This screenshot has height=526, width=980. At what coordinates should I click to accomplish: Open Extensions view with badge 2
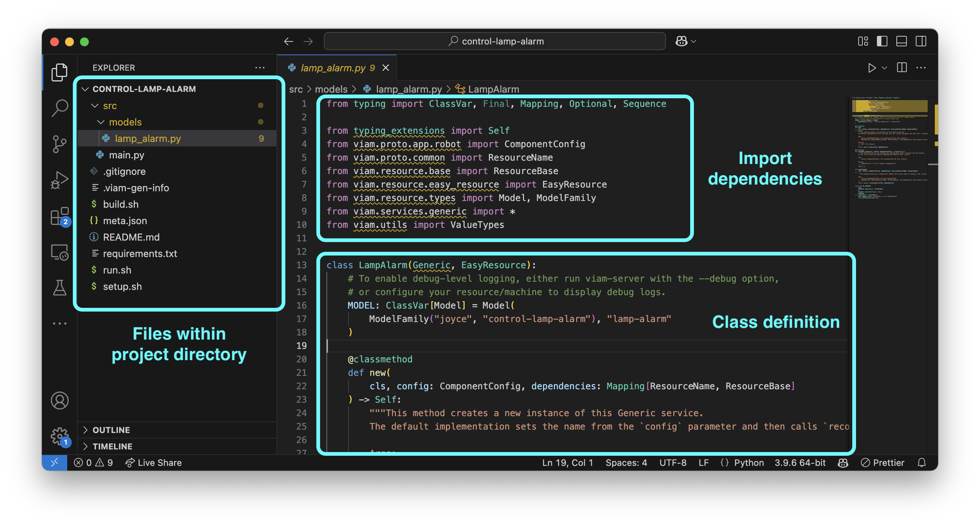(59, 216)
